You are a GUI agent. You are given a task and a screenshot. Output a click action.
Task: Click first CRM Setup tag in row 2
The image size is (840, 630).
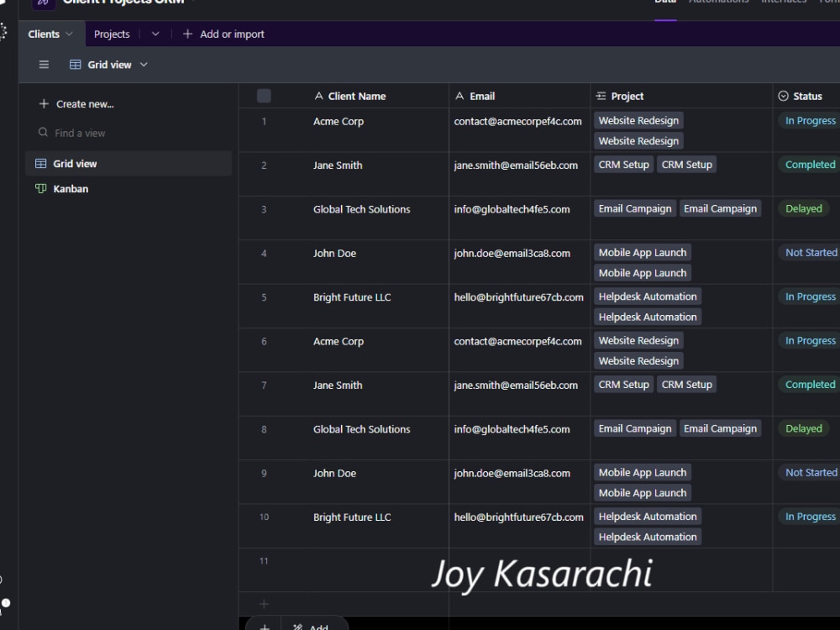pos(623,165)
